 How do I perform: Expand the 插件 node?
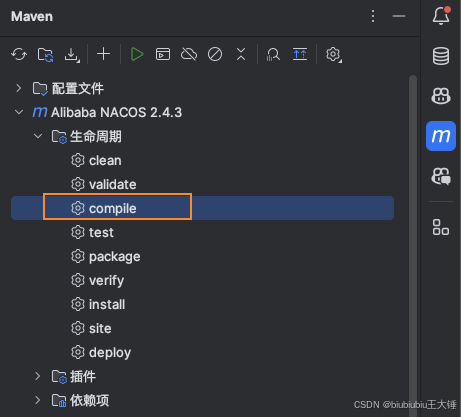38,376
